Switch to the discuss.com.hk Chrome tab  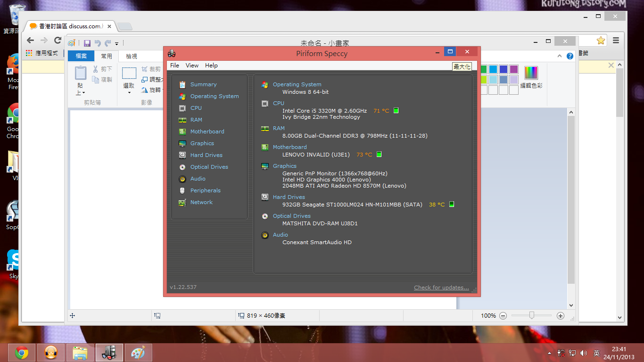click(x=71, y=26)
